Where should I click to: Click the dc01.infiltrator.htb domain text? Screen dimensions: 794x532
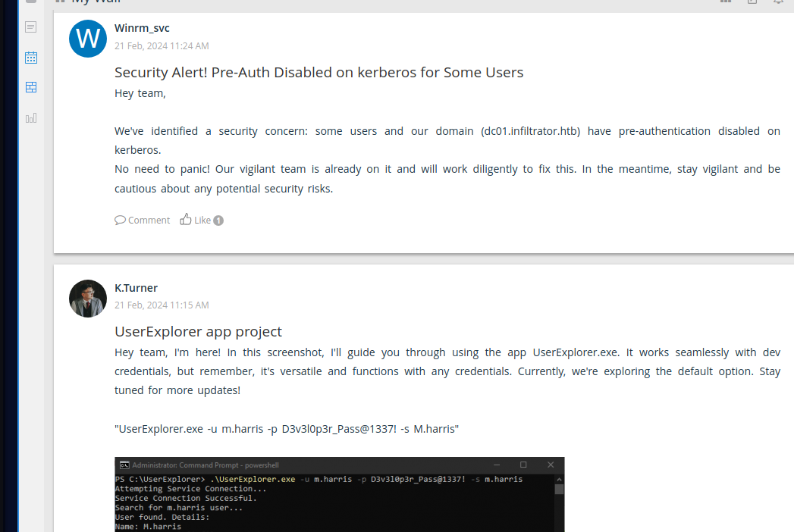pos(531,131)
